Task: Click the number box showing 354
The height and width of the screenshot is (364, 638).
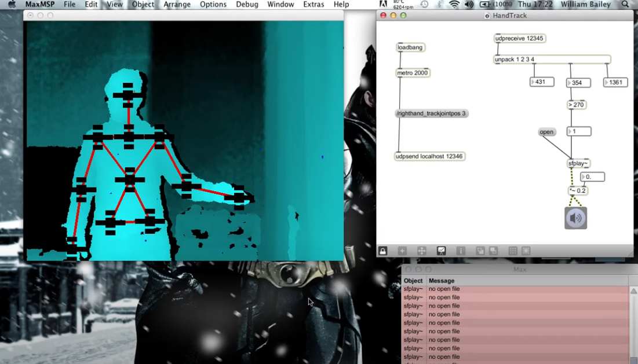Action: pos(578,83)
